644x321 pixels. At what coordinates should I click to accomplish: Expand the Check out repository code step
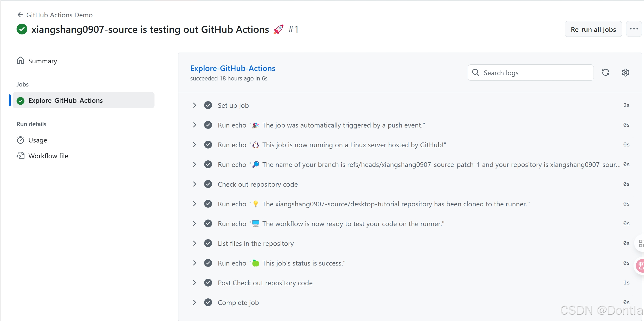tap(194, 184)
